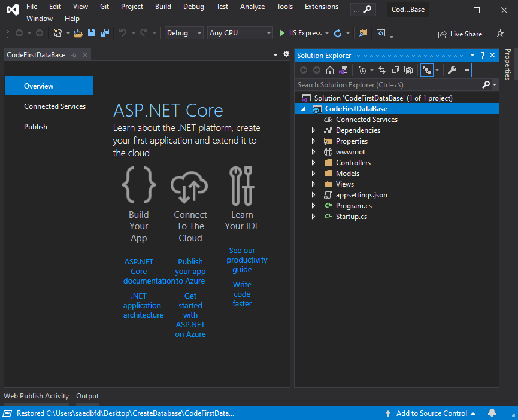518x420 pixels.
Task: Click the Live Share button
Action: pos(460,34)
